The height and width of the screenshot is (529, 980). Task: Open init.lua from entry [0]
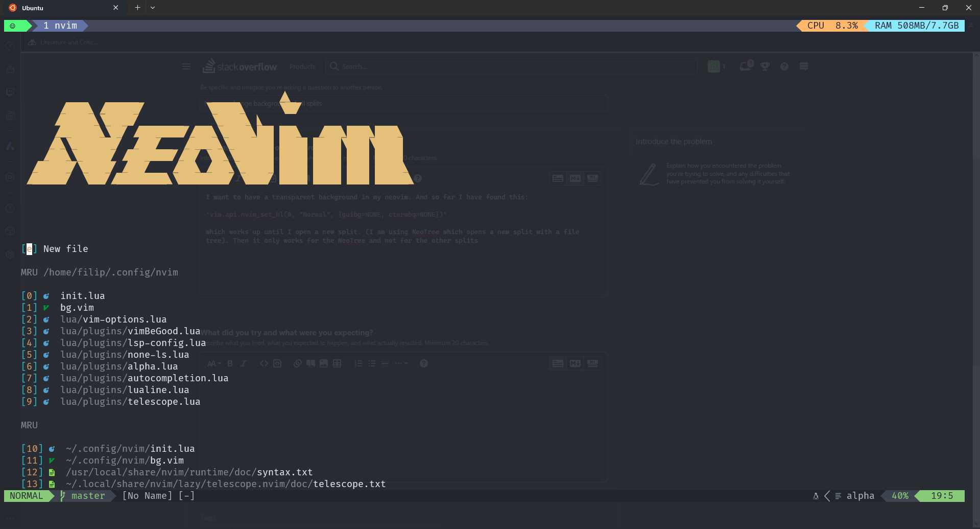(63, 296)
